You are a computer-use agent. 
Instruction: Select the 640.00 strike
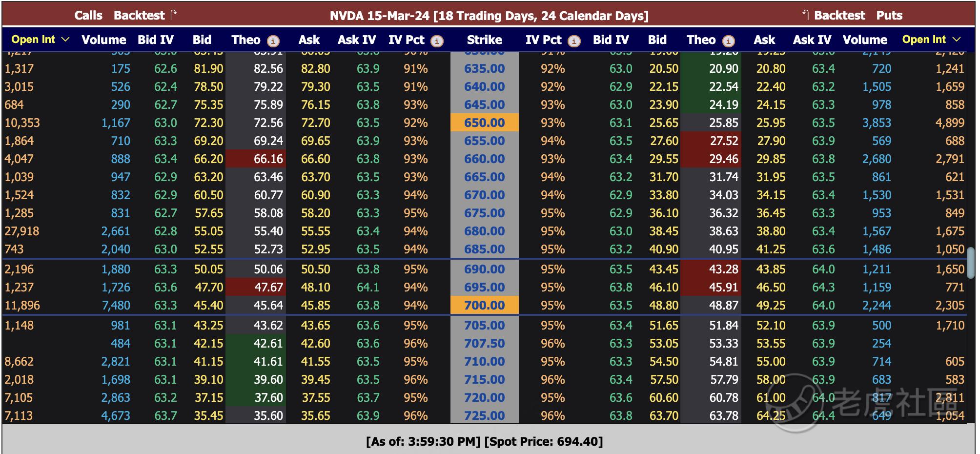[x=485, y=87]
